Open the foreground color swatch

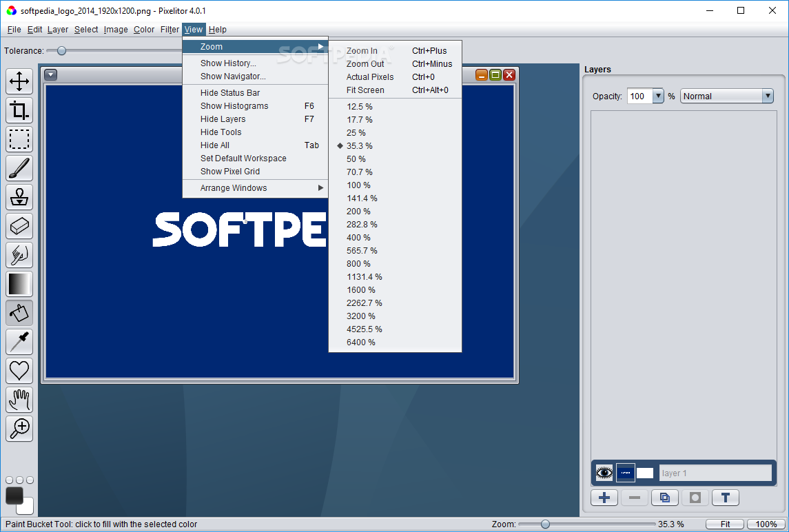click(14, 495)
